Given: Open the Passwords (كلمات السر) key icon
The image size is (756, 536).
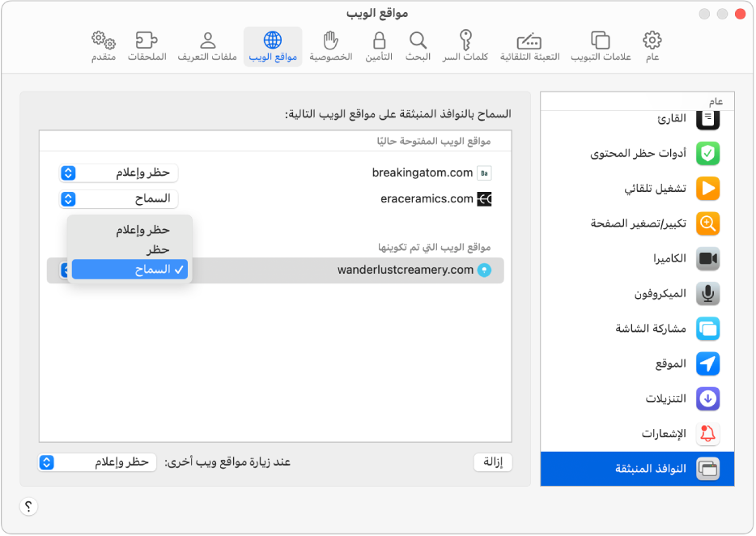Looking at the screenshot, I should 466,40.
